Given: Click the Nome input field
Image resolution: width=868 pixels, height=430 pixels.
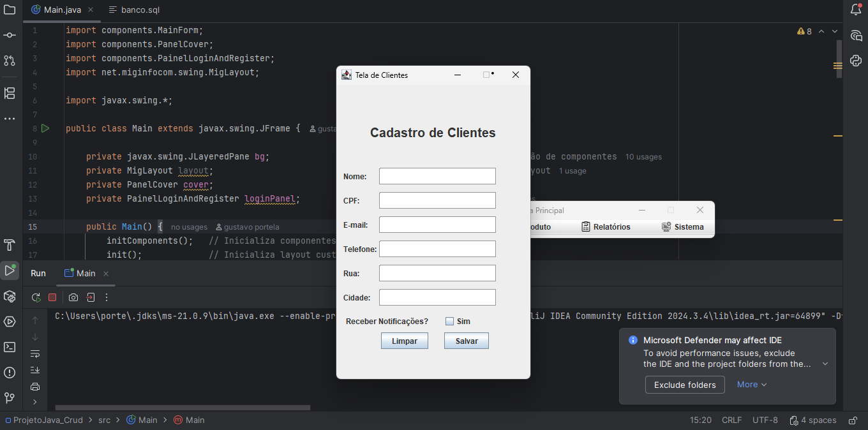Looking at the screenshot, I should tap(437, 175).
